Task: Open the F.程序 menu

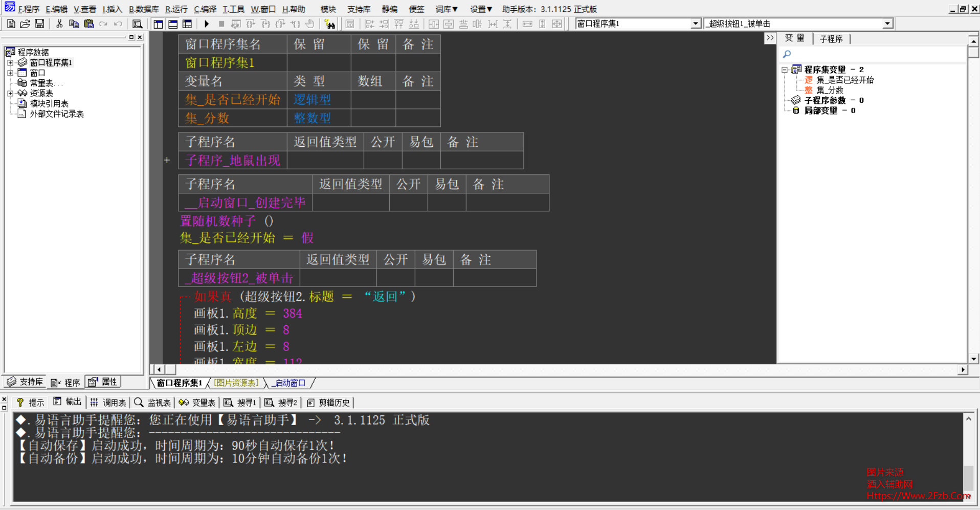Action: pyautogui.click(x=29, y=9)
